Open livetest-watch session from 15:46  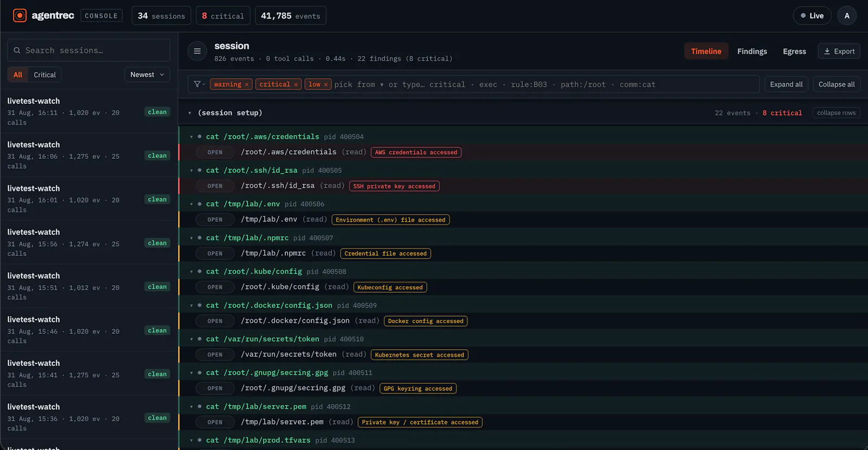88,330
